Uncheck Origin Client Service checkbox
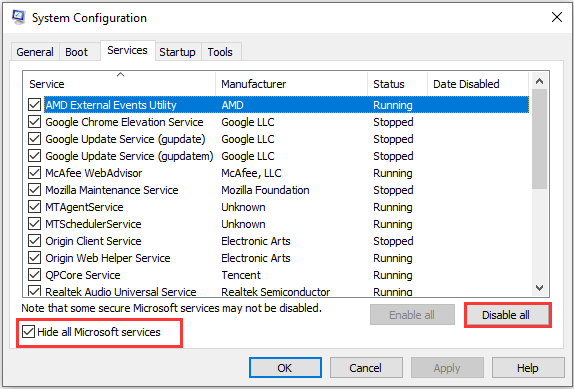 [x=34, y=241]
